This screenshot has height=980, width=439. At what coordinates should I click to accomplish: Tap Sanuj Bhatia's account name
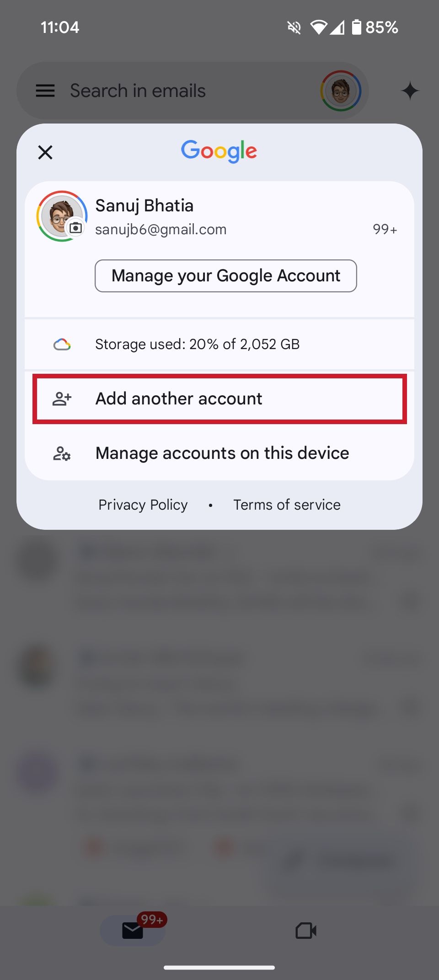(145, 205)
